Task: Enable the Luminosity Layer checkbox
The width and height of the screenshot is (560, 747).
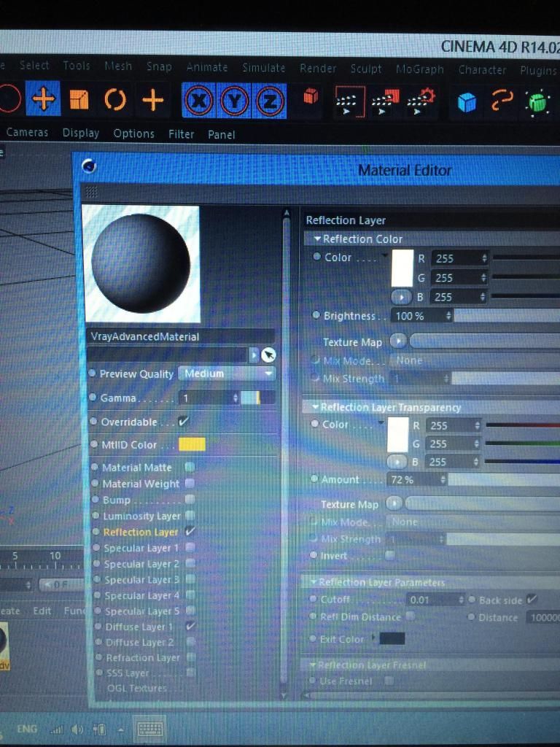Action: coord(190,516)
